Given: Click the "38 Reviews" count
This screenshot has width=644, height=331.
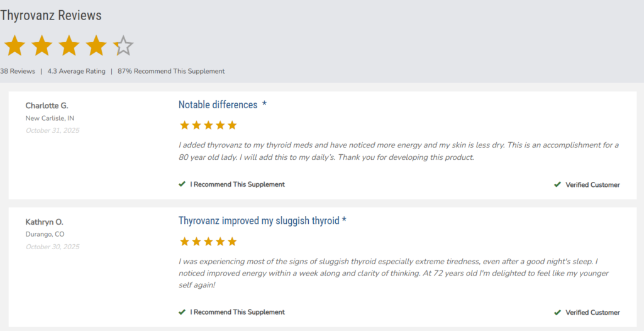Looking at the screenshot, I should [18, 71].
